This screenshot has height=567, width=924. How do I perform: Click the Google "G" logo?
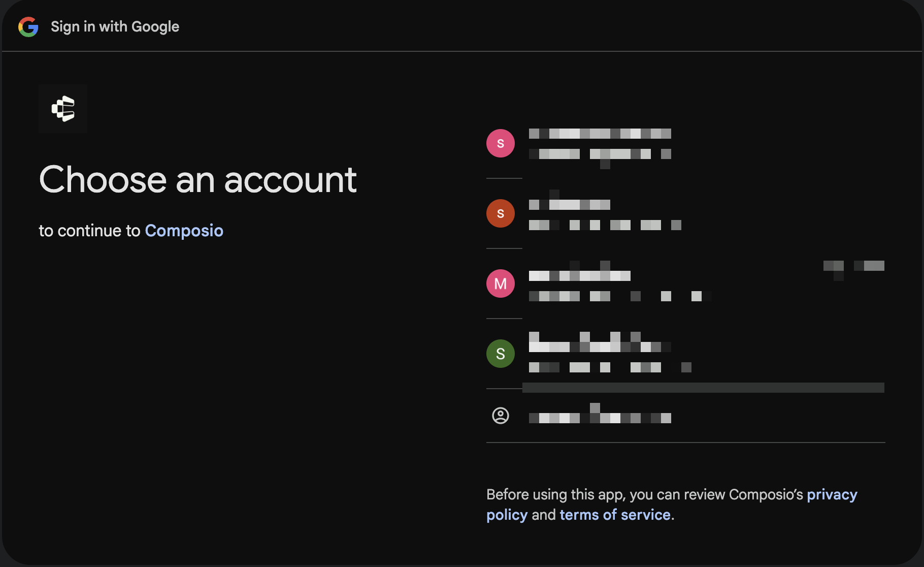(28, 26)
